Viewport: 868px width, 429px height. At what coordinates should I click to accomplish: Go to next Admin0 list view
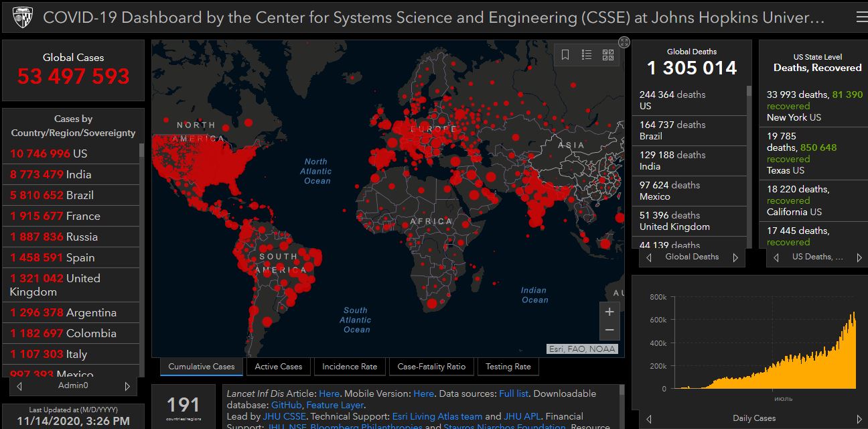pos(127,386)
